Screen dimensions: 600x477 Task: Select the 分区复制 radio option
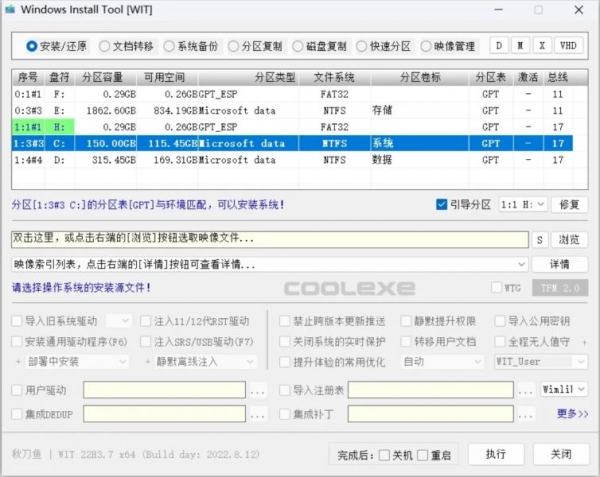(255, 46)
